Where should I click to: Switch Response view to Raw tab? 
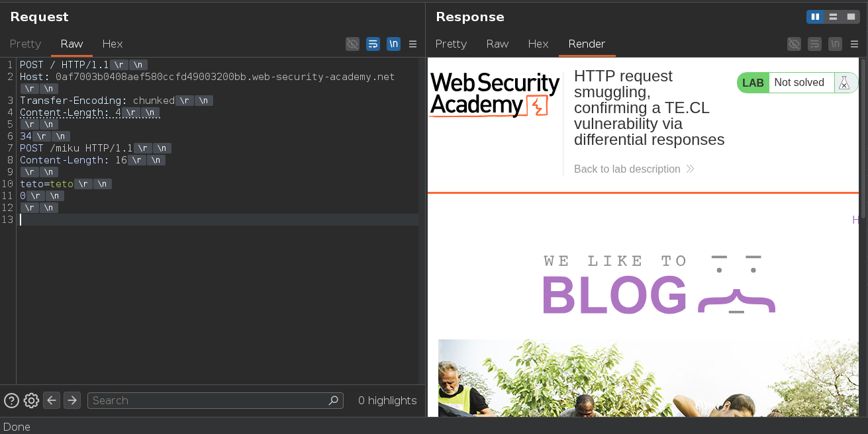point(497,44)
